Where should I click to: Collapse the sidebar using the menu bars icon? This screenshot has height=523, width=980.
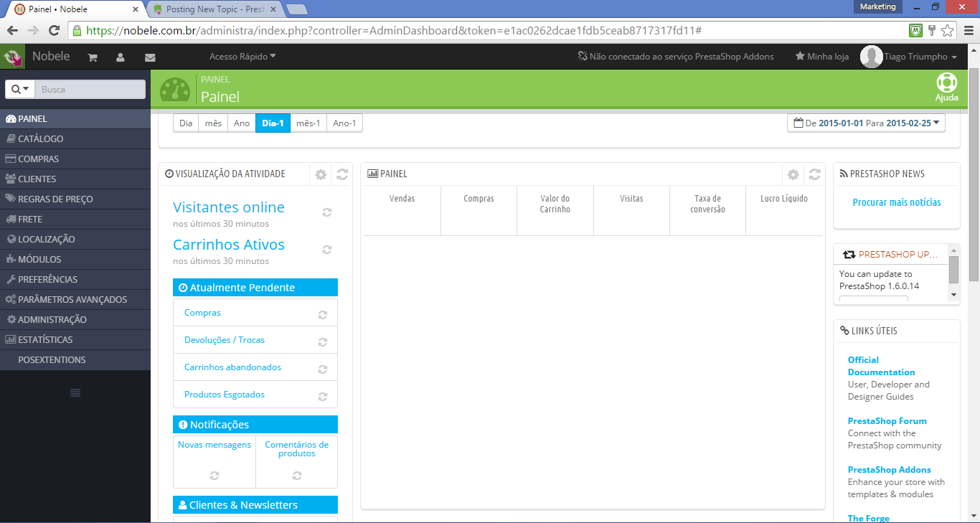pos(75,392)
